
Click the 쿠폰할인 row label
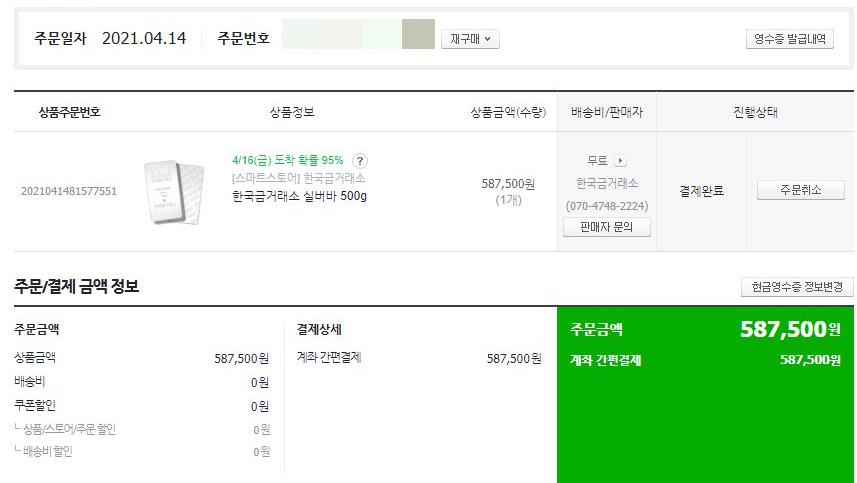(x=35, y=405)
